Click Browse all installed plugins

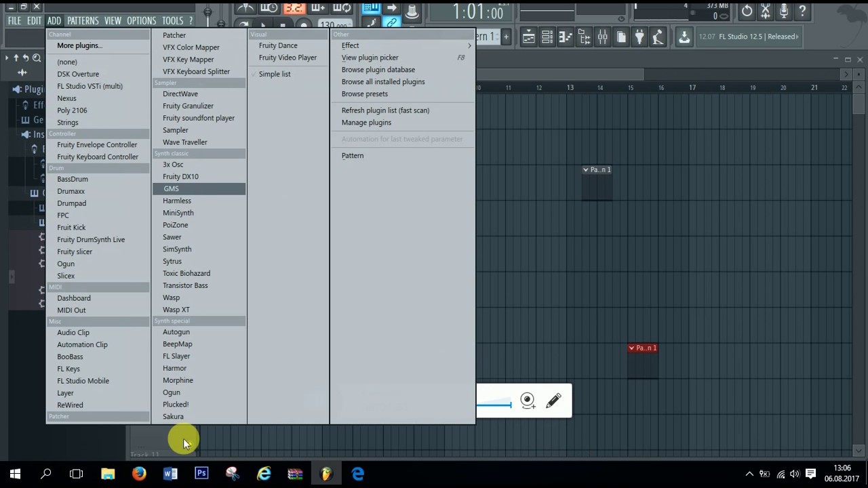[x=383, y=82]
